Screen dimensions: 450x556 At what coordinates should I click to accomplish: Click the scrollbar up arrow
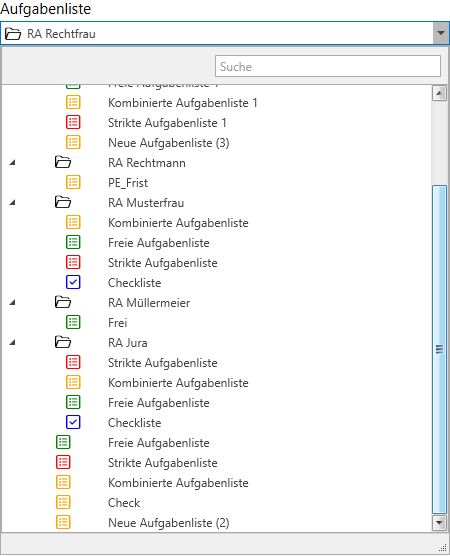(439, 94)
